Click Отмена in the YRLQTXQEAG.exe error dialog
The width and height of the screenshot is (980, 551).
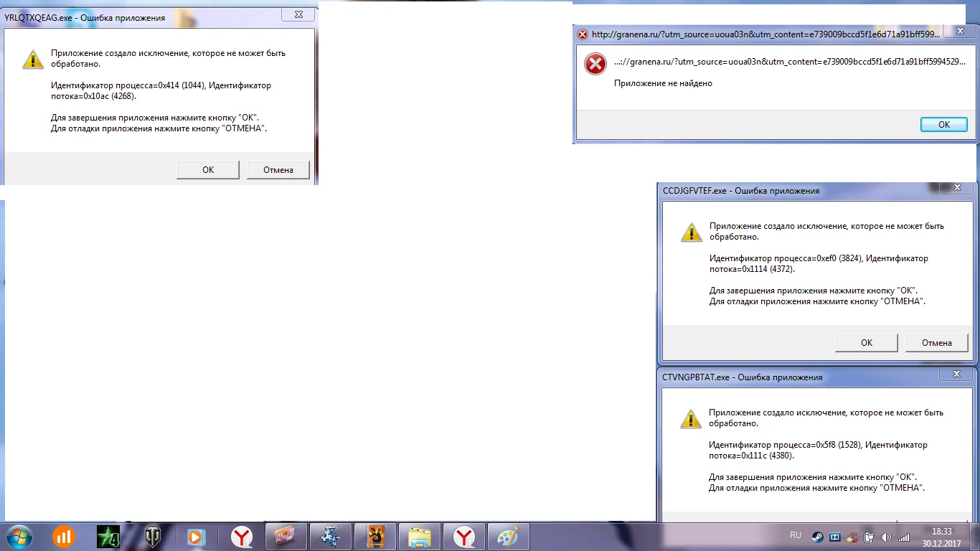[x=278, y=170]
